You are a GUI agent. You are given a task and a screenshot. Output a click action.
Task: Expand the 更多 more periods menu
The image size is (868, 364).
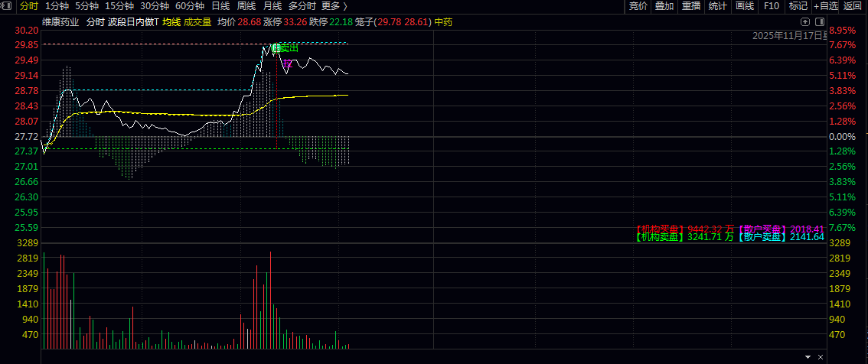tap(334, 6)
